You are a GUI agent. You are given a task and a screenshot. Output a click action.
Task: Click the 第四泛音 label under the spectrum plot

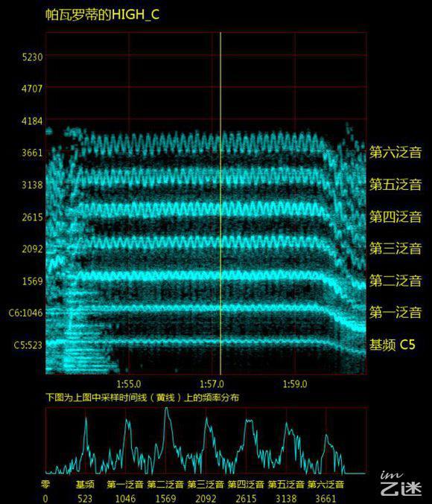[x=246, y=485]
